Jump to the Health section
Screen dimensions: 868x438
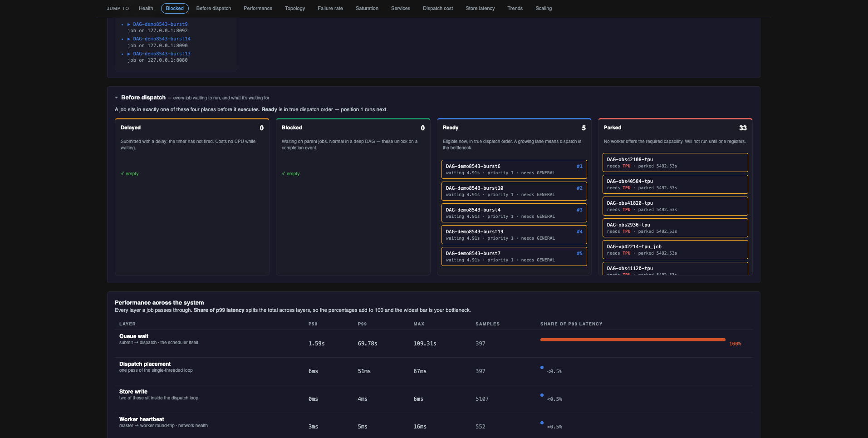pyautogui.click(x=146, y=8)
